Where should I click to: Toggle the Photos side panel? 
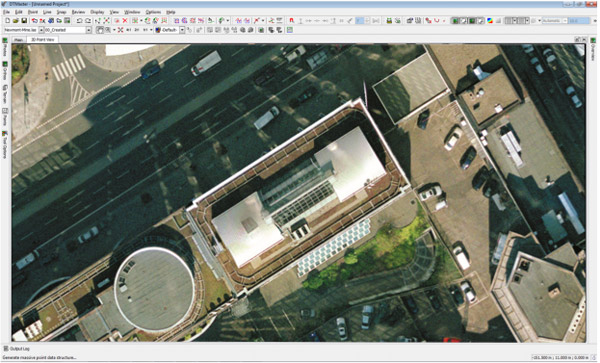tap(5, 47)
